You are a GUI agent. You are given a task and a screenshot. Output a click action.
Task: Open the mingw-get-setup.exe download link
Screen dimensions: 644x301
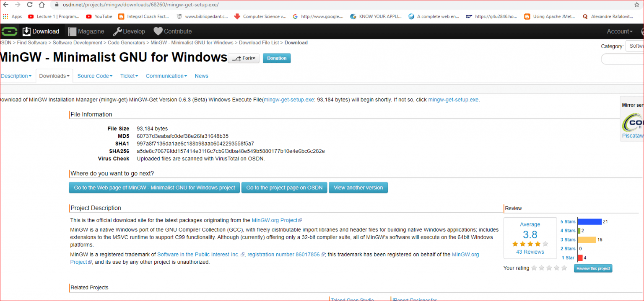click(x=453, y=100)
